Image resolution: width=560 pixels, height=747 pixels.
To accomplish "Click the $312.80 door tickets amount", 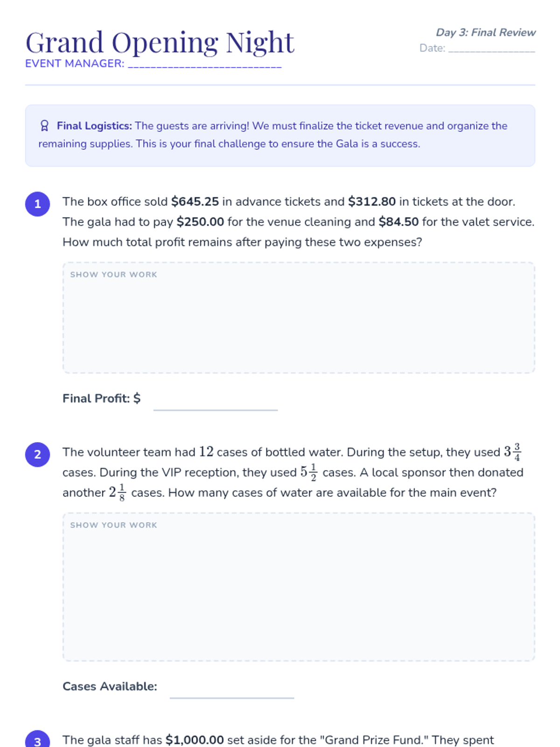I will 371,202.
